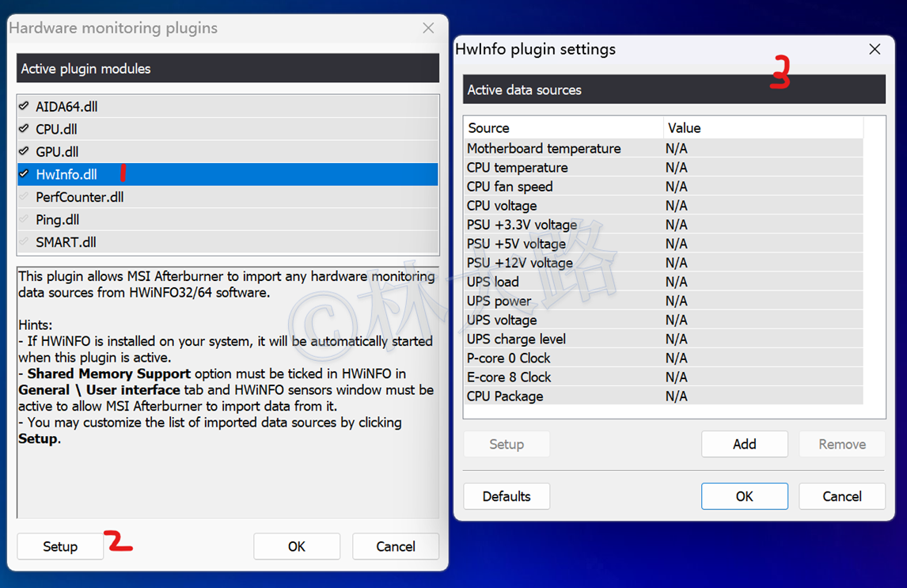Select the CPU Package source row

663,396
